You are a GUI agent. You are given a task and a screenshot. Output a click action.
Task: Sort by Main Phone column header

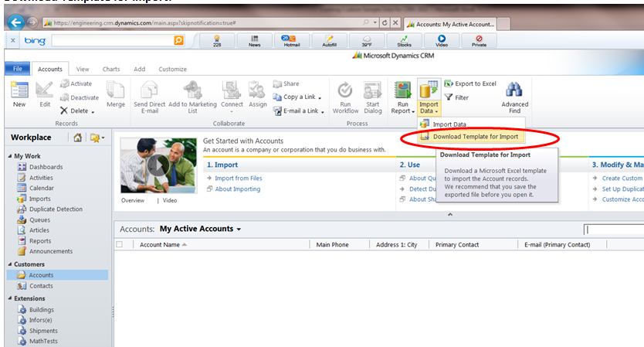point(332,245)
